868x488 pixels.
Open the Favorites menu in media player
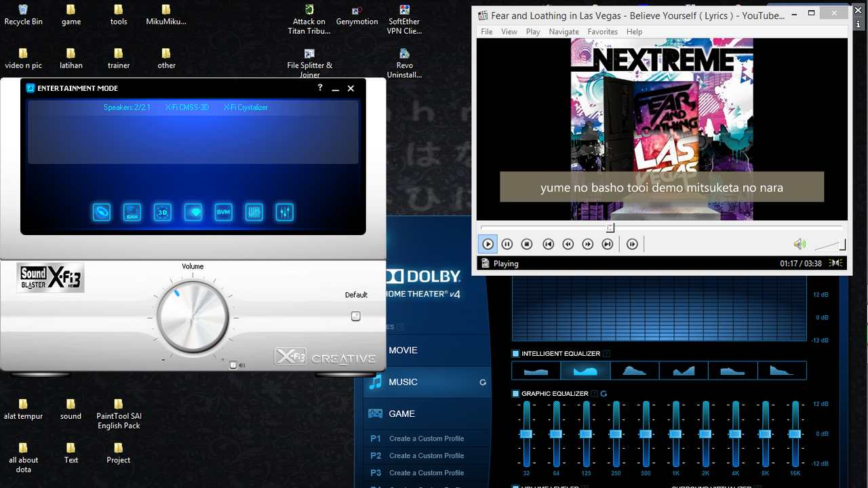click(x=603, y=32)
